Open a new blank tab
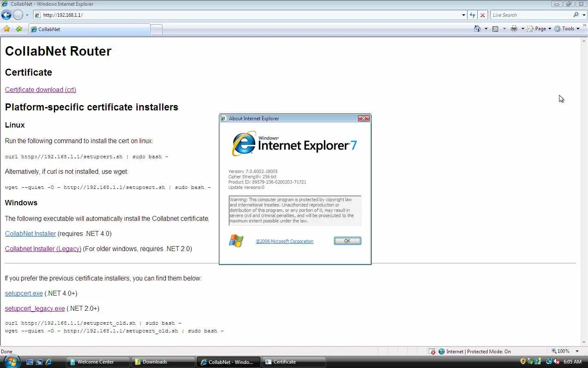Screen dimensions: 588x368 [156, 29]
